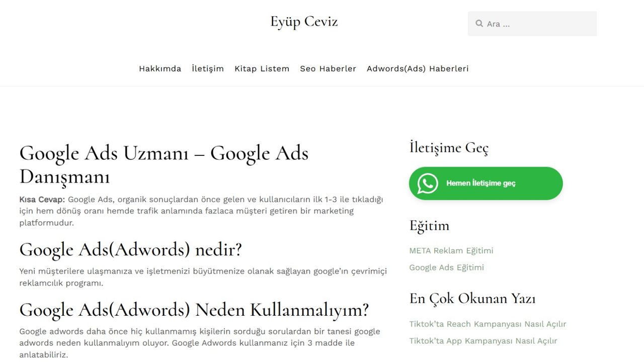Open the Eyüp Ceviz site title link
The height and width of the screenshot is (362, 644).
pos(304,22)
